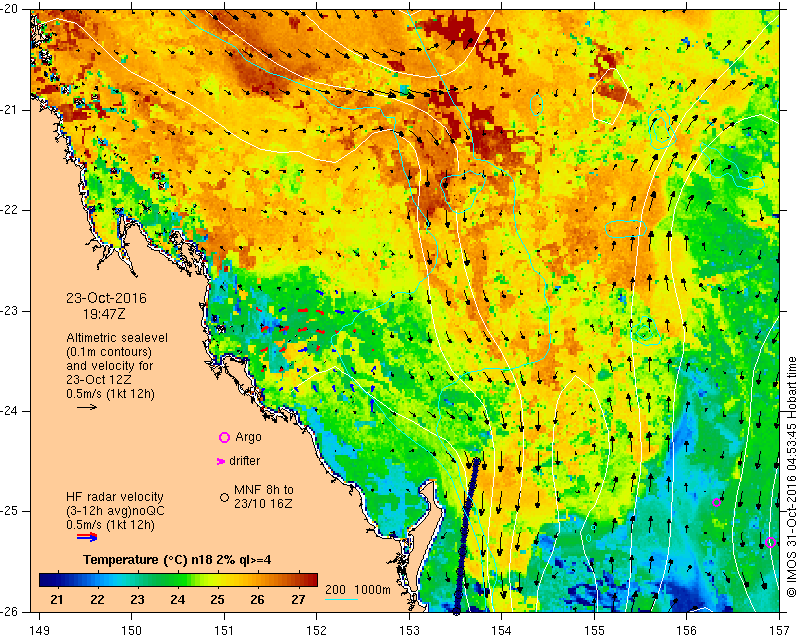Click the -20 latitude axis label
The width and height of the screenshot is (800, 640).
[10, 9]
